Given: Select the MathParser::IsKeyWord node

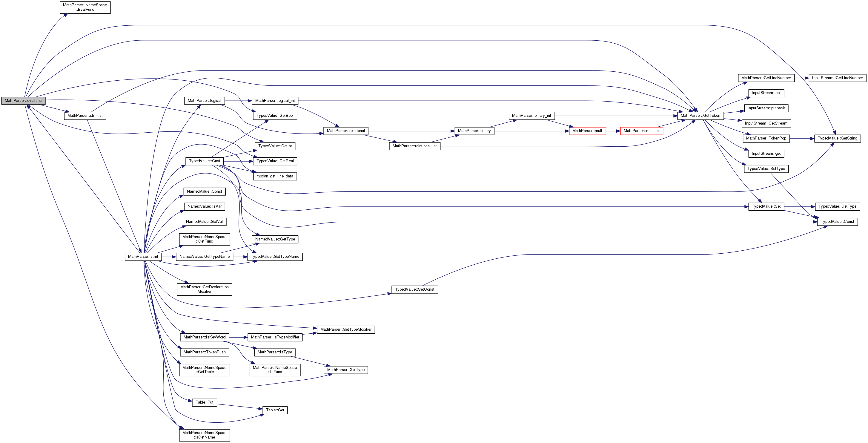Looking at the screenshot, I should (204, 337).
